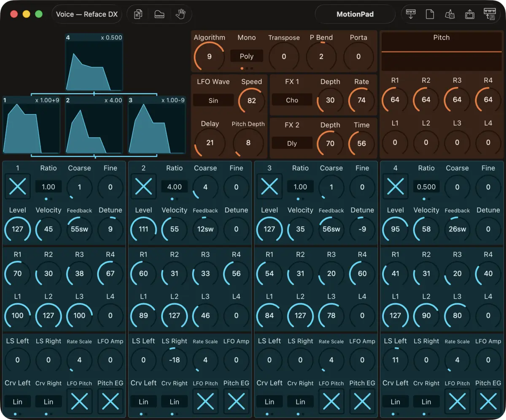Toggle Pitch EG for operator 2
Screen dimensions: 506x420
[x=236, y=401]
